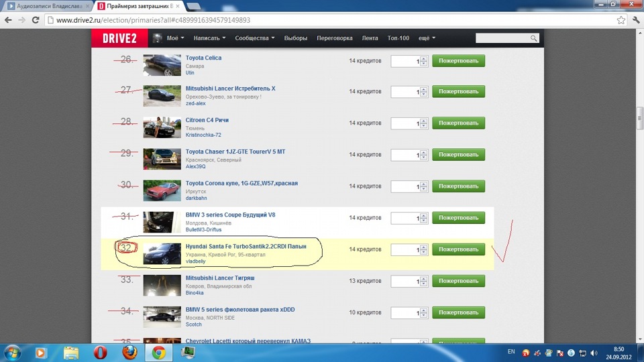Open Hyundai Santa Fe TurboSantik link
Screen dimensions: 644x362
(x=246, y=247)
